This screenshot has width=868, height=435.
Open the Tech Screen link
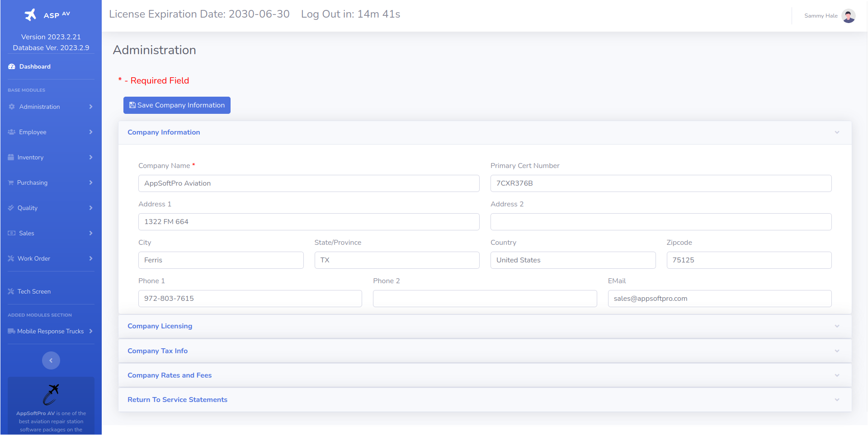click(34, 291)
